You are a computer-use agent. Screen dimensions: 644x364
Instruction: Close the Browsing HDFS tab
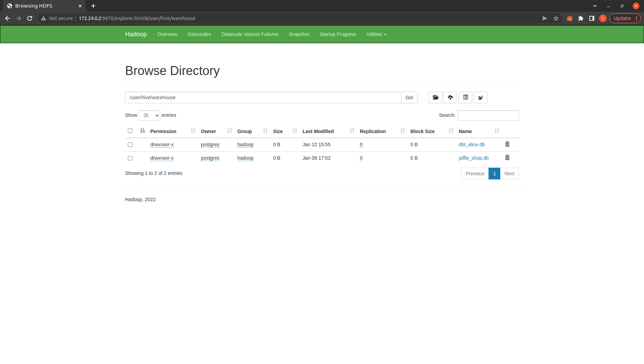coord(80,6)
